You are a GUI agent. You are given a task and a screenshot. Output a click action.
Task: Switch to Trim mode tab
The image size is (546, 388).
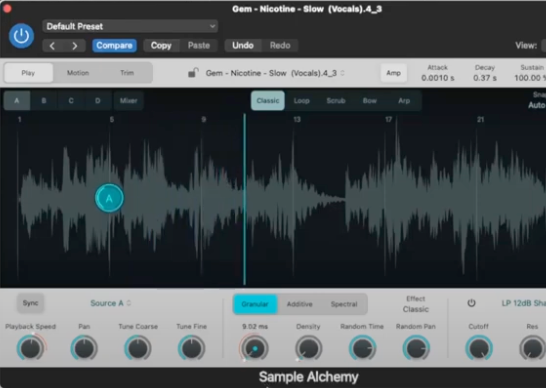127,73
